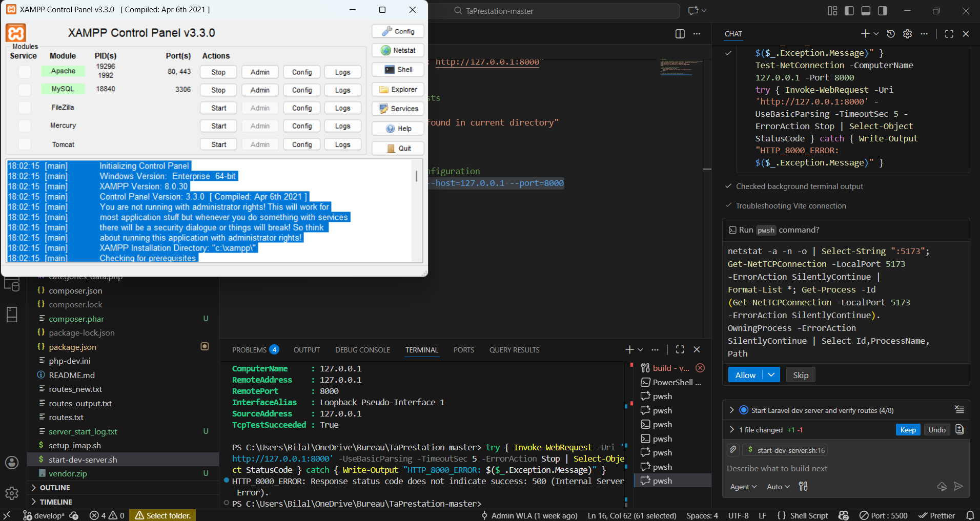Image resolution: width=980 pixels, height=521 pixels.
Task: Switch to the PORTS tab
Action: point(463,350)
